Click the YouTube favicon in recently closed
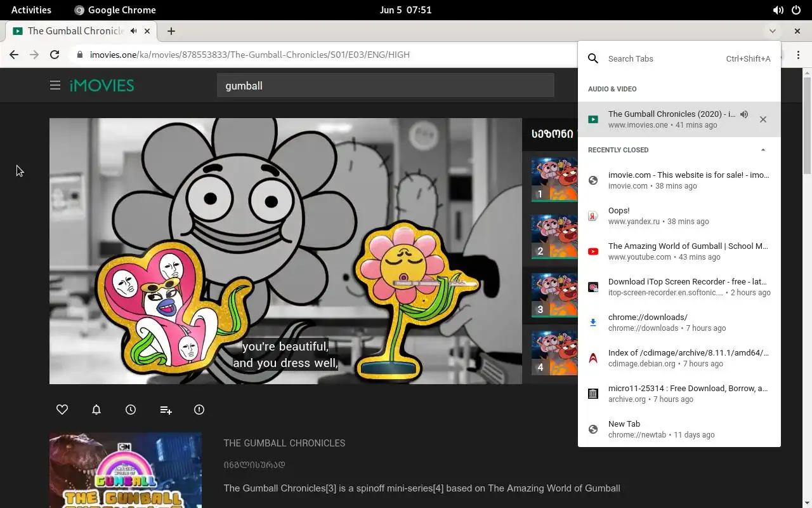This screenshot has height=508, width=812. (x=593, y=251)
